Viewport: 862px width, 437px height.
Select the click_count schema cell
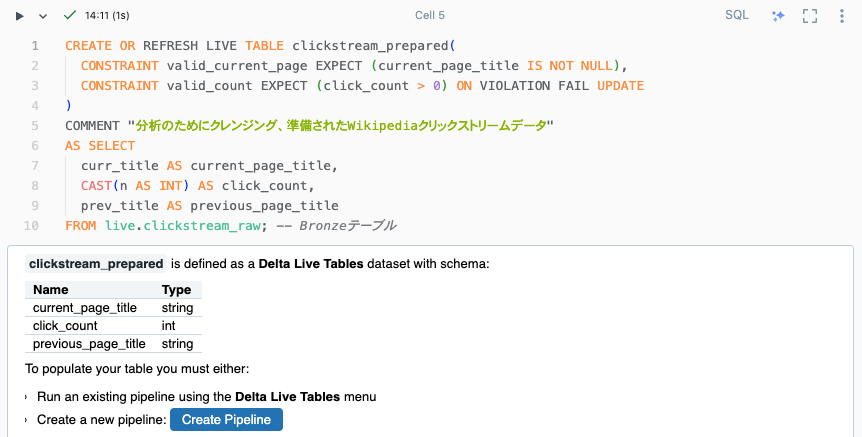[x=65, y=326]
